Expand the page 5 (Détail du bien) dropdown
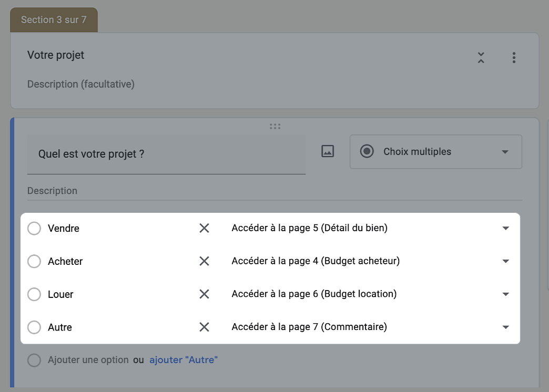Image resolution: width=549 pixels, height=392 pixels. (505, 228)
